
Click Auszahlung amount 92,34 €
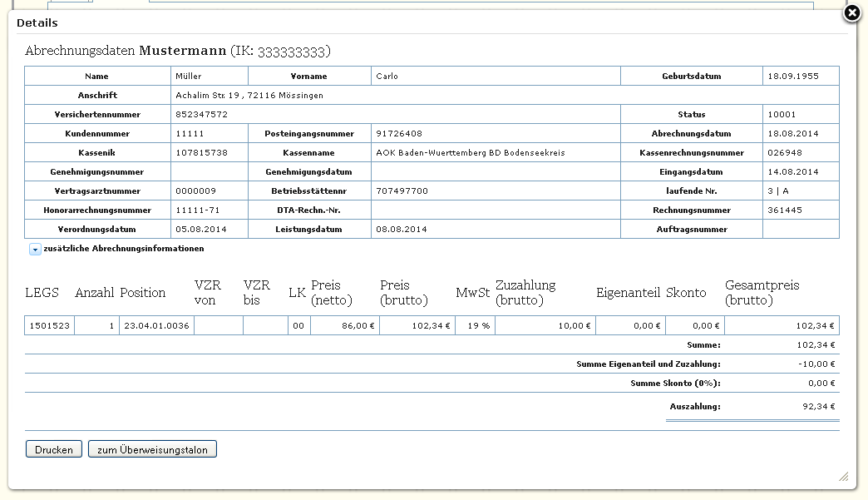point(819,407)
